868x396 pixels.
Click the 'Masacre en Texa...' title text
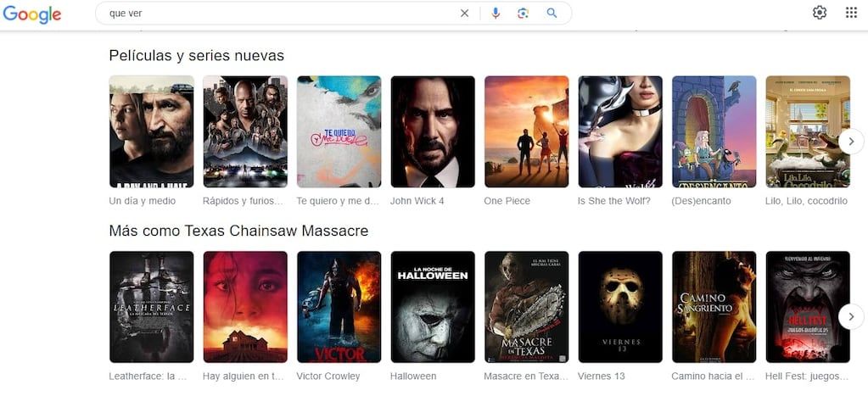point(526,376)
